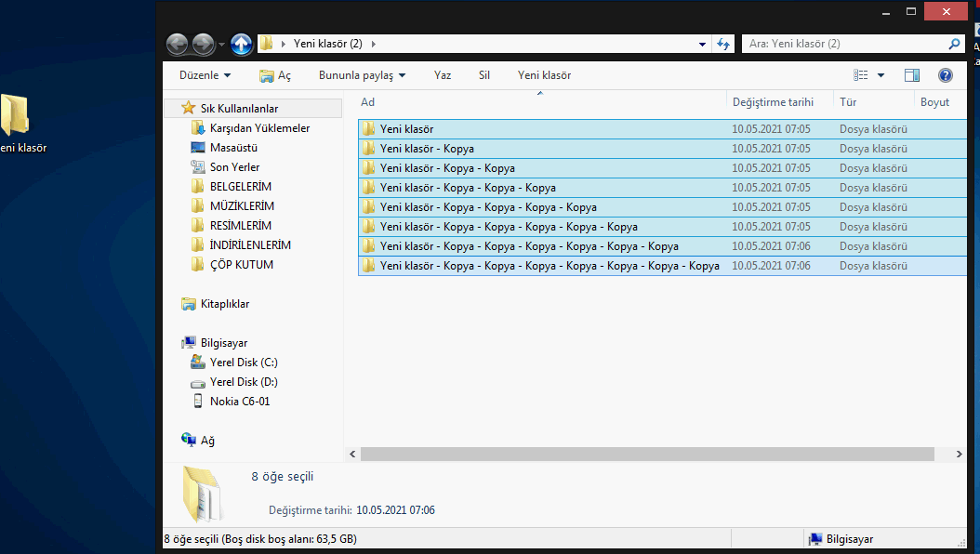Open Yerel Disk (D:)

244,382
